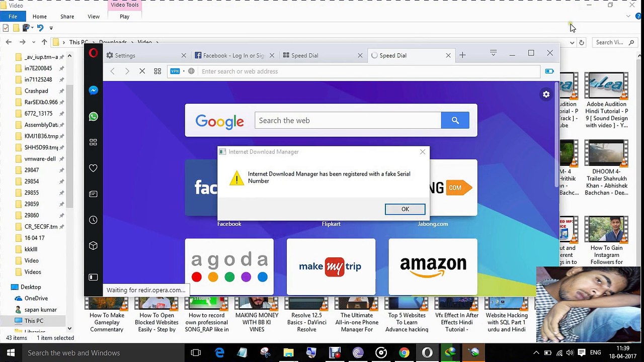Open recent locations dropdown in Explorer

34,42
